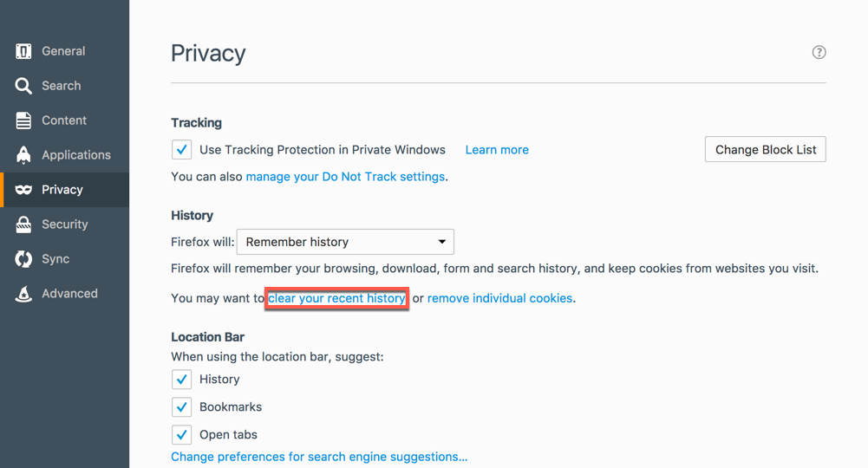
Task: Switch to the Advanced preferences tab
Action: click(69, 294)
